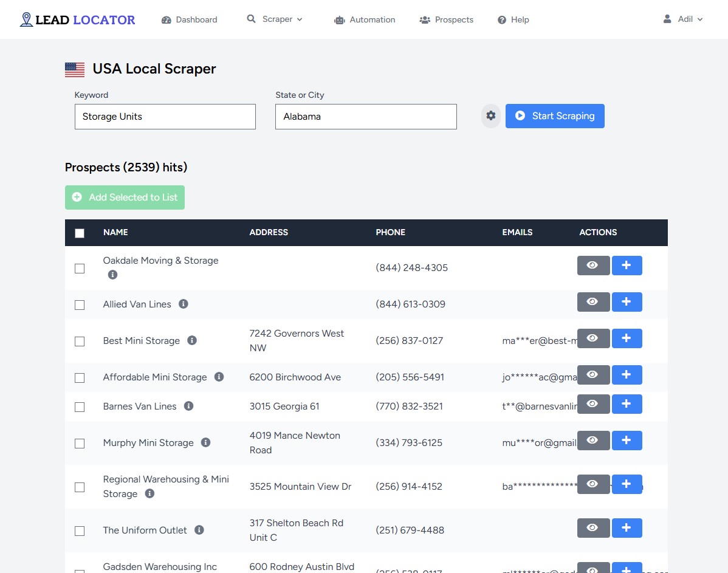Go to the Automation menu item
Image resolution: width=728 pixels, height=573 pixels.
tap(365, 19)
